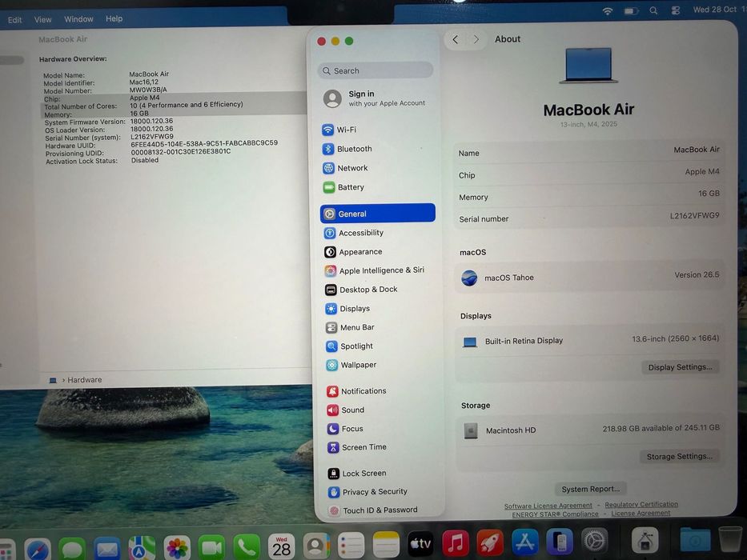Open the Trash in the Dock
The width and height of the screenshot is (747, 560).
click(x=730, y=539)
